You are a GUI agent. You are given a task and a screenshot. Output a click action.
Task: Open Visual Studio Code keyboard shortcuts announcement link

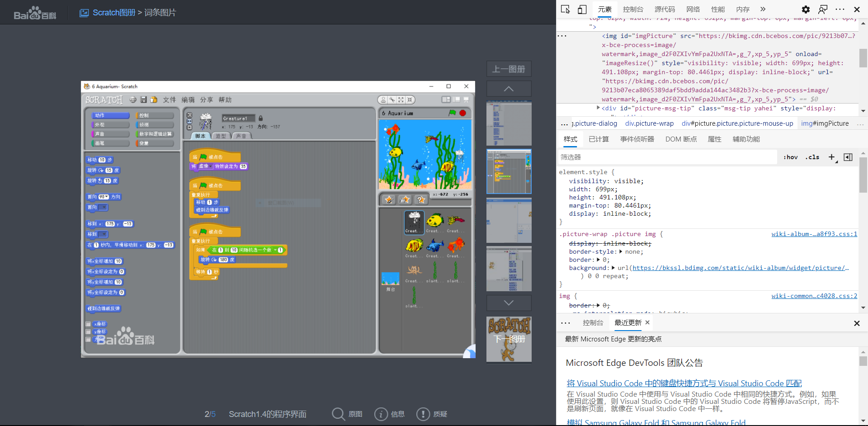684,383
